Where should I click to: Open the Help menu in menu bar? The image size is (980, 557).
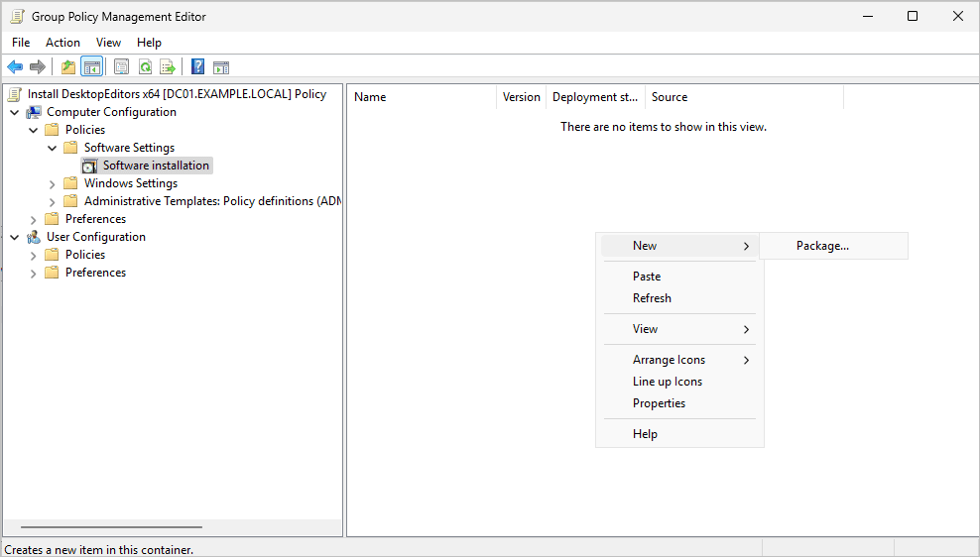[x=149, y=43]
